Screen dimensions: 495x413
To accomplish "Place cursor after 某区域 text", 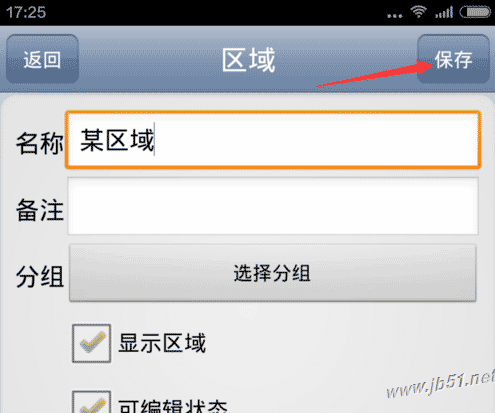I will point(155,140).
